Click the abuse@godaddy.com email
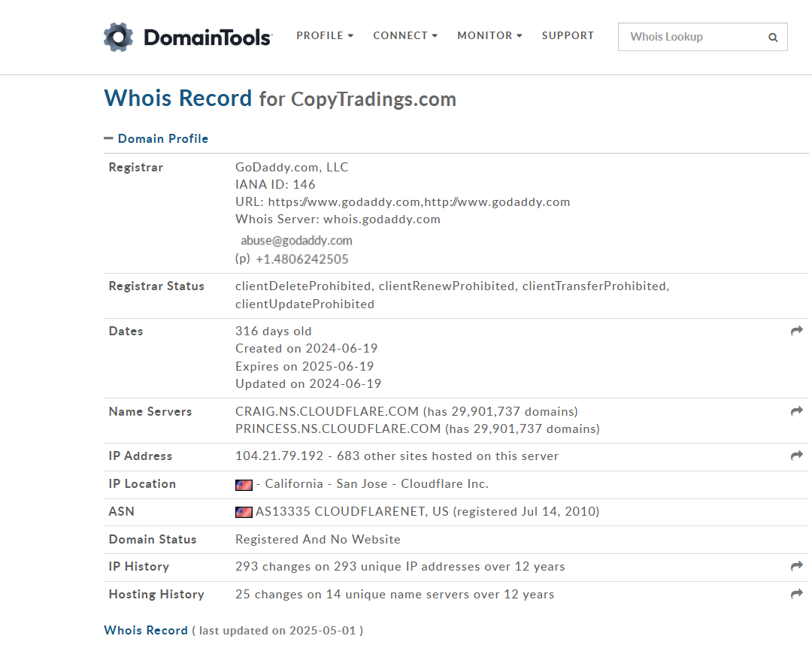Viewport: 812px width, 645px height. pos(296,241)
